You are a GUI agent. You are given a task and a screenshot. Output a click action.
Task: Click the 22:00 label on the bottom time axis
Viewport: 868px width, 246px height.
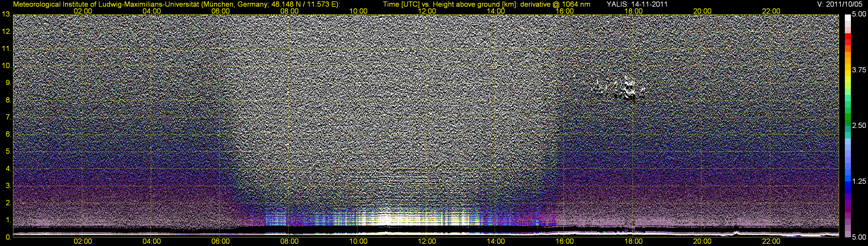point(771,242)
